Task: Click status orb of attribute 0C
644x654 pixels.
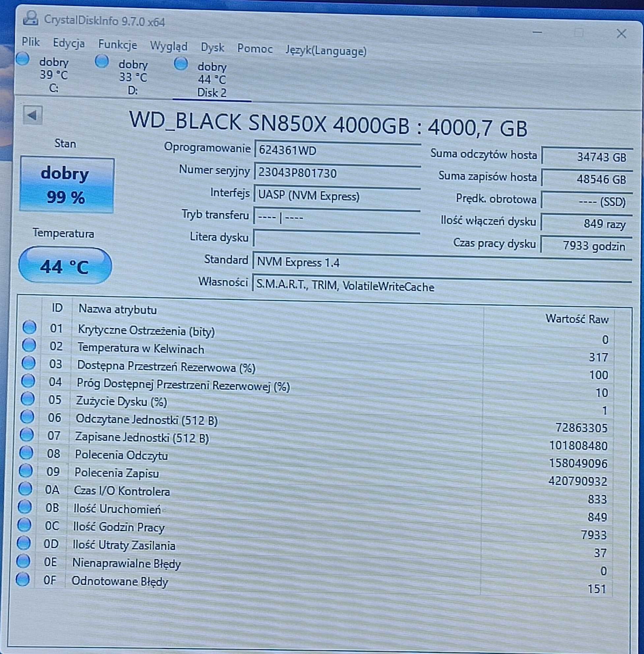Action: 24,525
